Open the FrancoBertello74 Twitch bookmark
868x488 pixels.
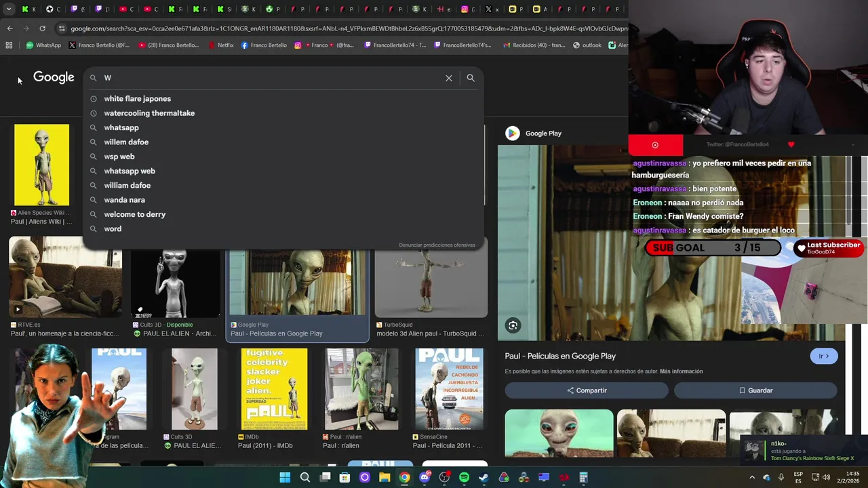point(395,45)
